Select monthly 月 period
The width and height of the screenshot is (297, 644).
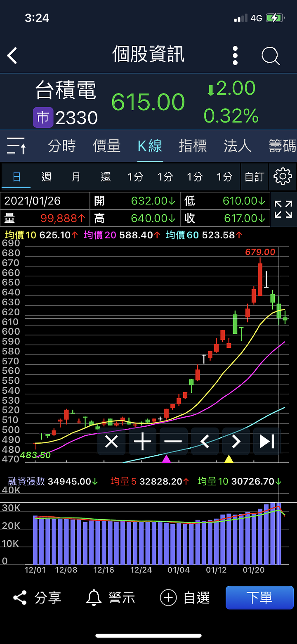[x=76, y=177]
